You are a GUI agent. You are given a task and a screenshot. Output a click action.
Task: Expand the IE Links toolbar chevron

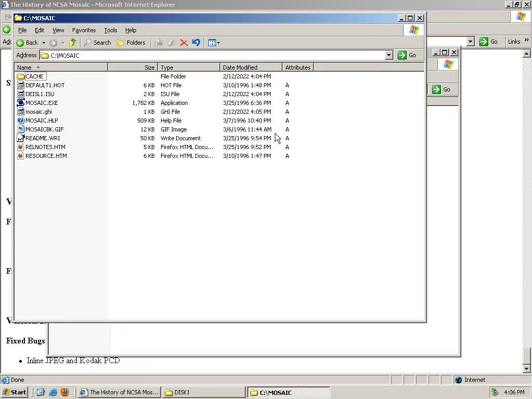tap(527, 40)
